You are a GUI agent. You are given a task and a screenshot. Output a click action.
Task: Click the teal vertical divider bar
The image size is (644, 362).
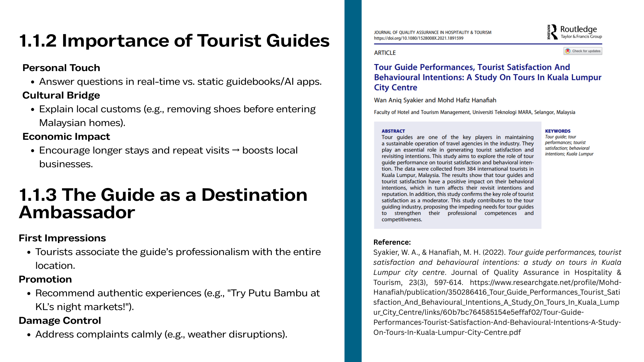coord(353,181)
